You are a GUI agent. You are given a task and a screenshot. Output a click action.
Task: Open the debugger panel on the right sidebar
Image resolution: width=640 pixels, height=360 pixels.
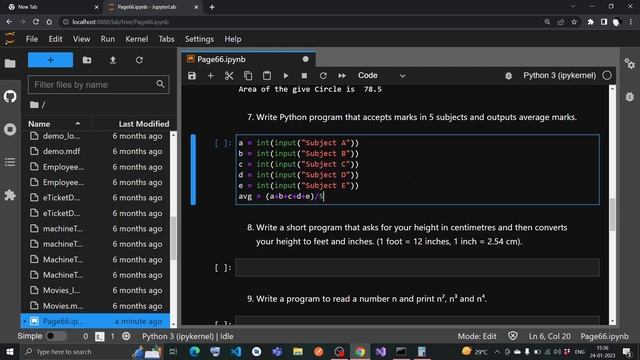point(629,96)
